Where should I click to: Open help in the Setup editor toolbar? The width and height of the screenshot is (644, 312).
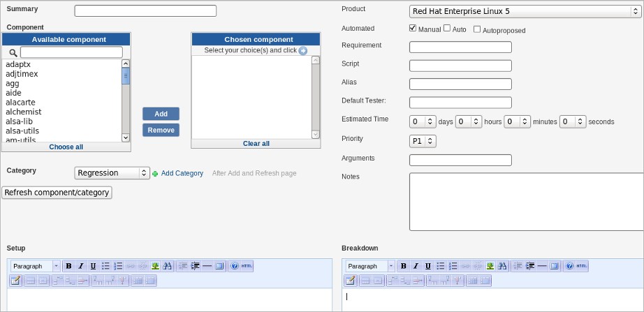pyautogui.click(x=235, y=266)
